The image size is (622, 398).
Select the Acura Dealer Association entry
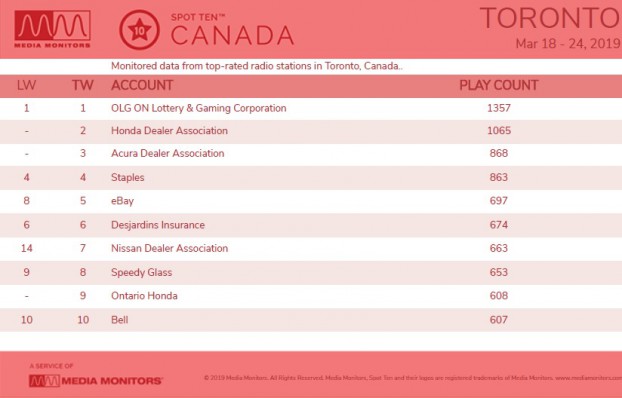pos(167,153)
